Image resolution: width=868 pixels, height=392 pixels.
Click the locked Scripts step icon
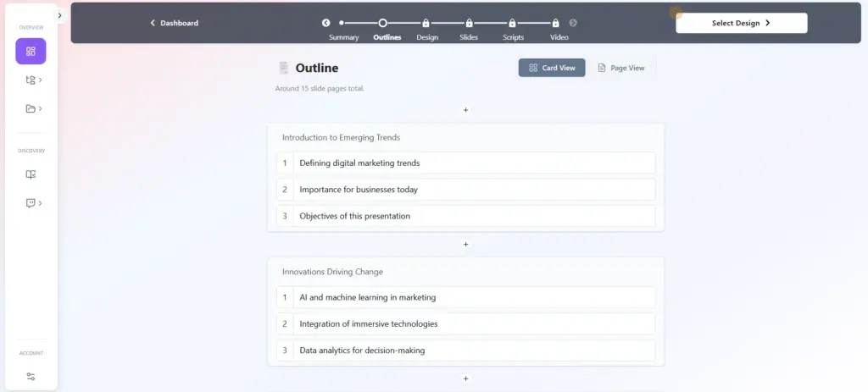pos(512,24)
